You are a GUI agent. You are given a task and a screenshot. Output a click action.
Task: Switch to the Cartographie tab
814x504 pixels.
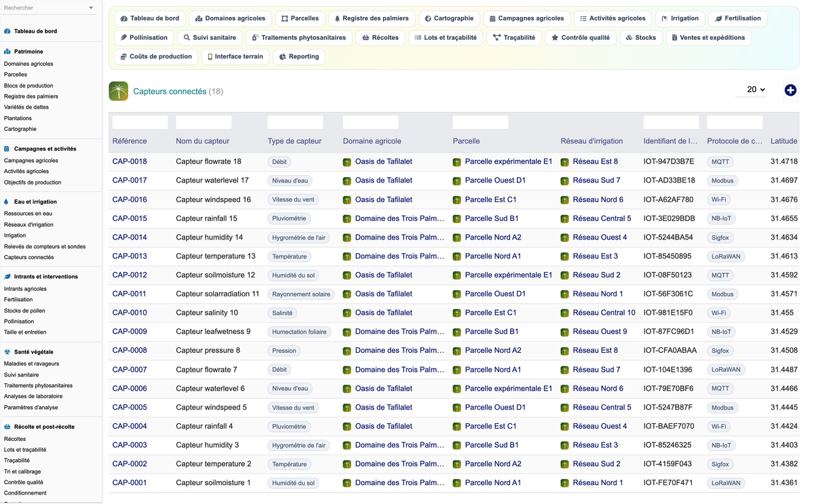pos(449,18)
